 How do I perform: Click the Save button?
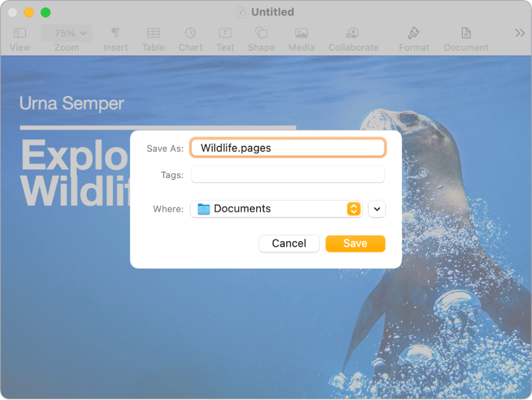(355, 244)
